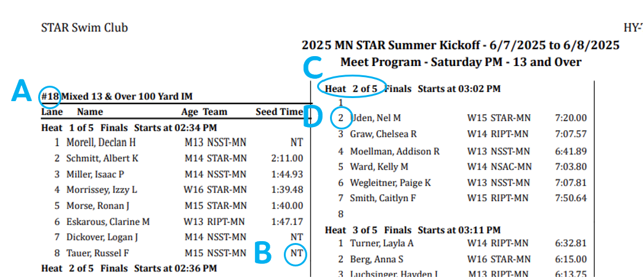Click the circled NT for Tauer, Russel F
The width and height of the screenshot is (644, 280).
297,253
